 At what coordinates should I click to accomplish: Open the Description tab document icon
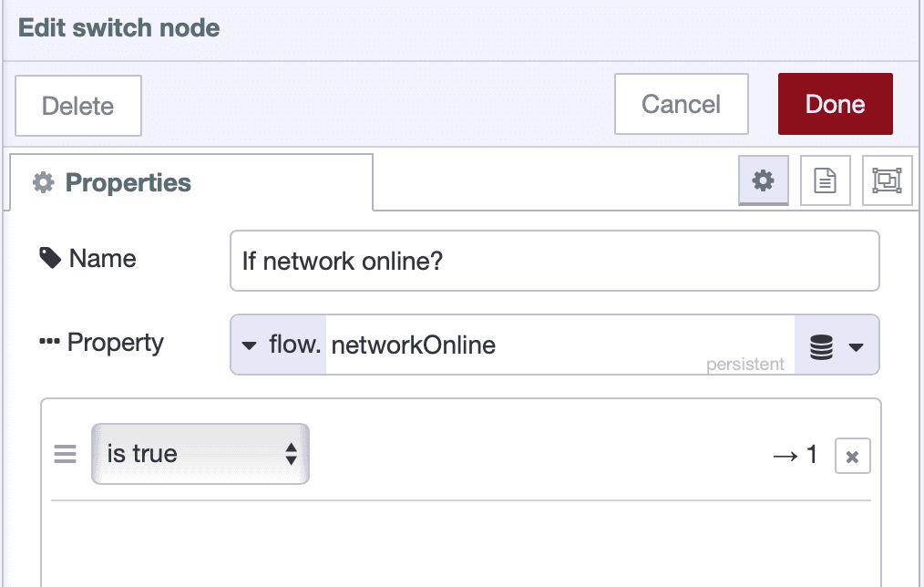[x=825, y=180]
